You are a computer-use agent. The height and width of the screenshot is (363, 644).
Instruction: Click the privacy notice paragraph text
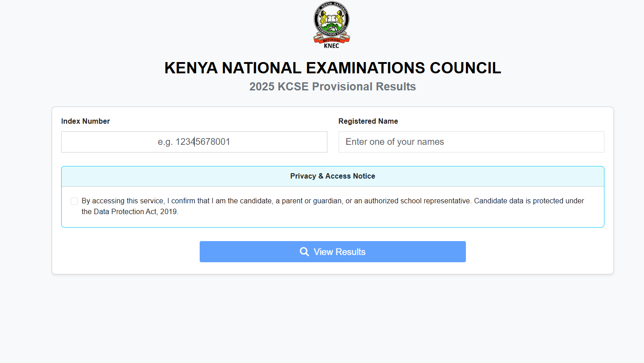pos(333,201)
